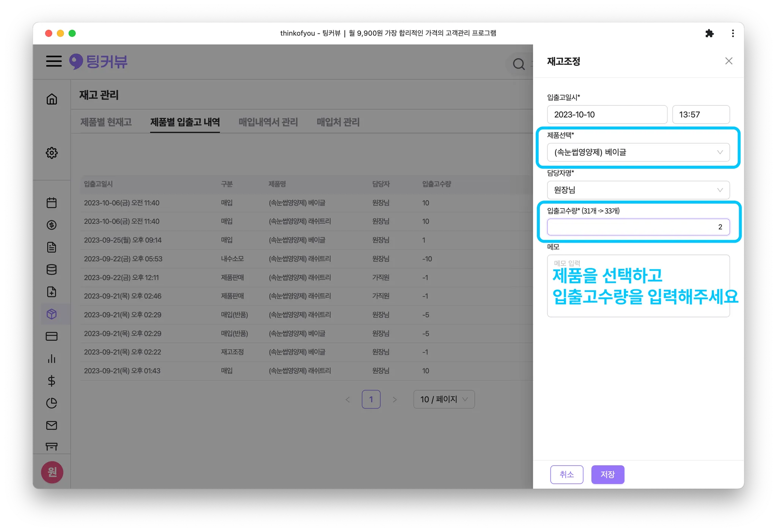
Task: Switch to the 매입내역서 관리 tab
Action: (268, 122)
